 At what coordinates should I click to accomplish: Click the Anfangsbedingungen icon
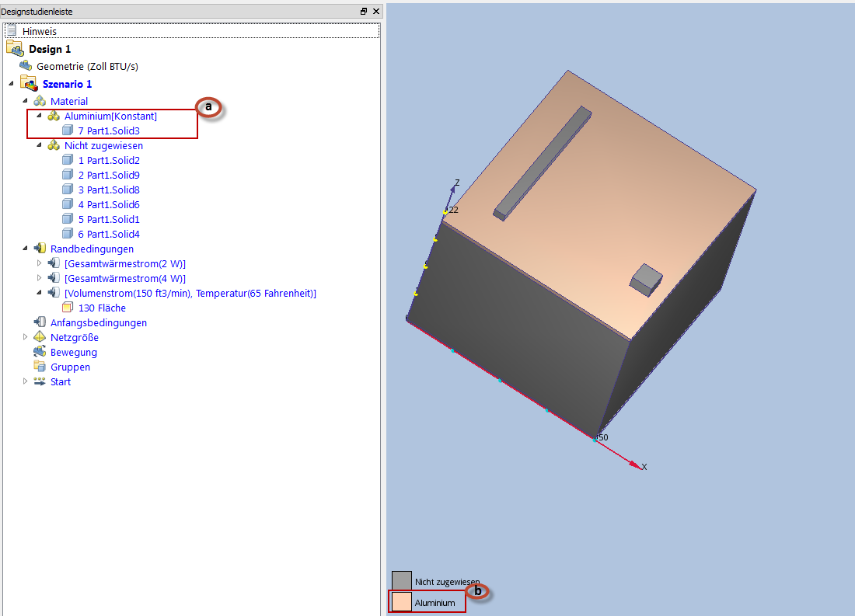(x=40, y=322)
